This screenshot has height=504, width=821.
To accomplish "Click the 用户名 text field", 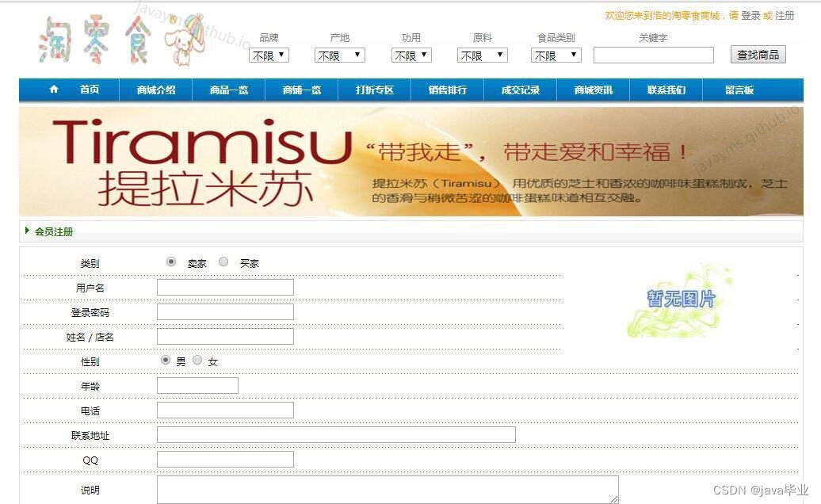I will (x=224, y=287).
